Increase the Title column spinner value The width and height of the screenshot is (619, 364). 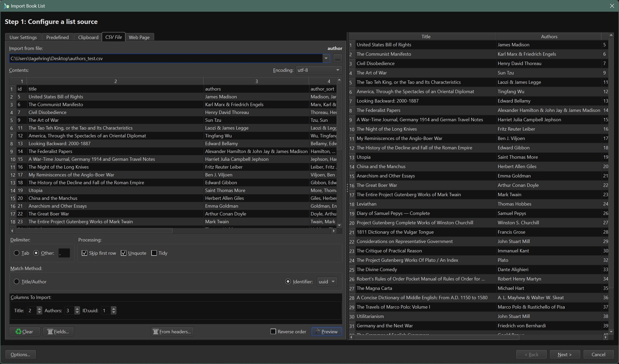39,309
